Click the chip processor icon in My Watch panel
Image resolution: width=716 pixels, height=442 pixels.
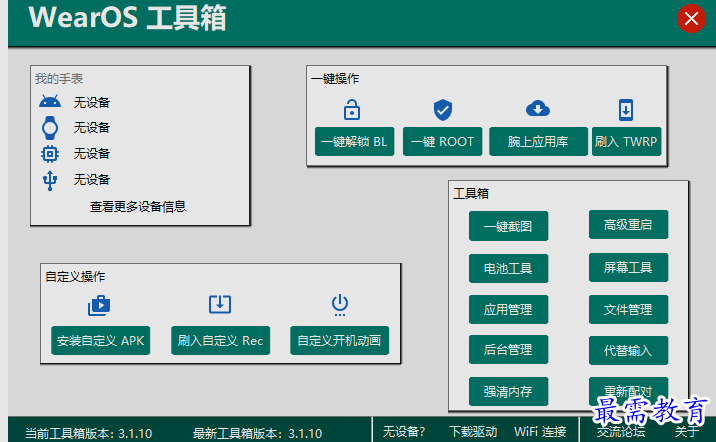click(50, 154)
